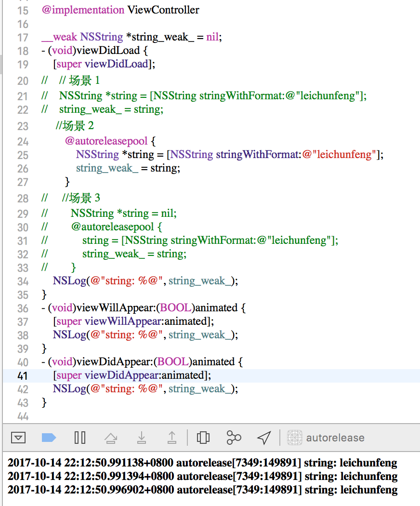The width and height of the screenshot is (420, 506).
Task: Click commented NSString *string = nil line
Action: pyautogui.click(x=109, y=213)
